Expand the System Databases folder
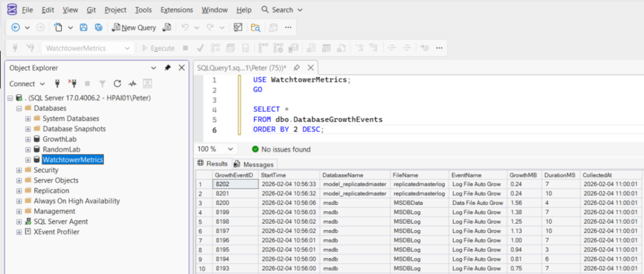This screenshot has height=274, width=644. [x=28, y=119]
